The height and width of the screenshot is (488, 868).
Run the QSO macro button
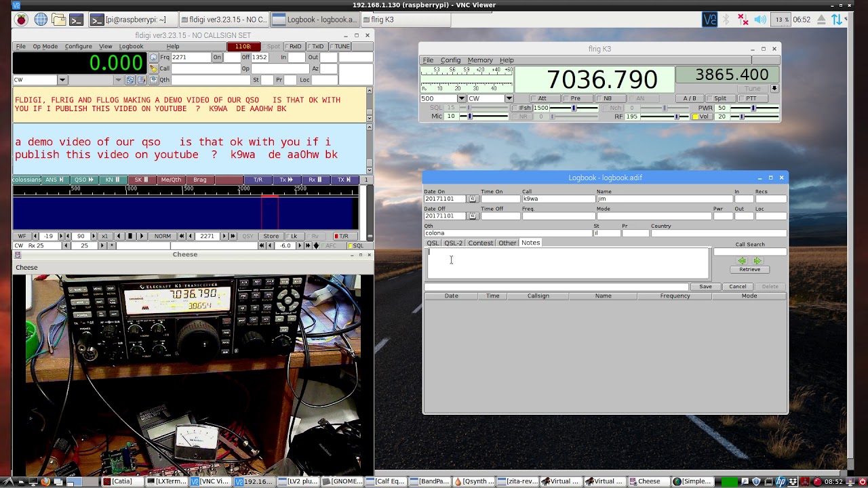pos(84,180)
